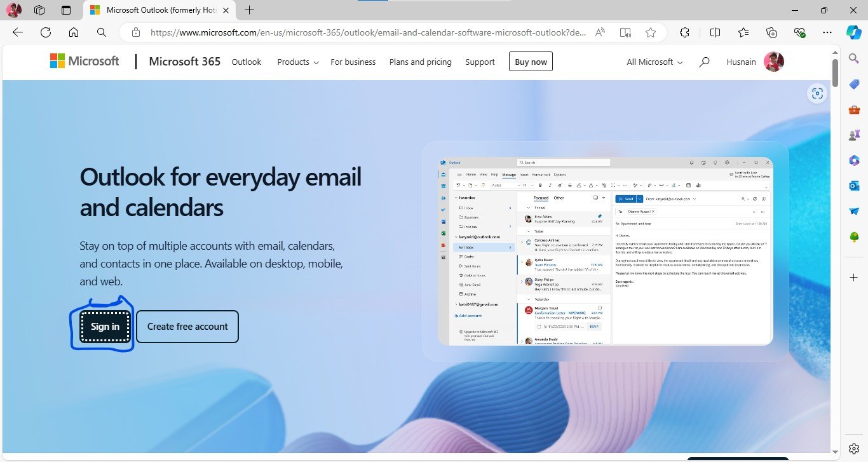Open Browser essentials heart icon
This screenshot has width=868, height=462.
pyautogui.click(x=799, y=32)
